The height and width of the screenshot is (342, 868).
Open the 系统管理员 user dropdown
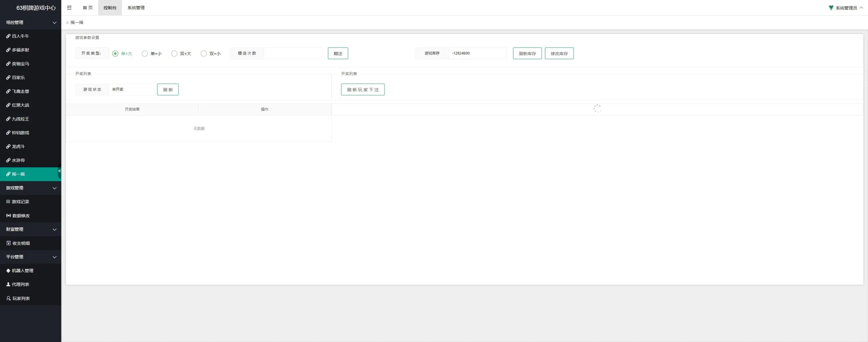[x=846, y=8]
